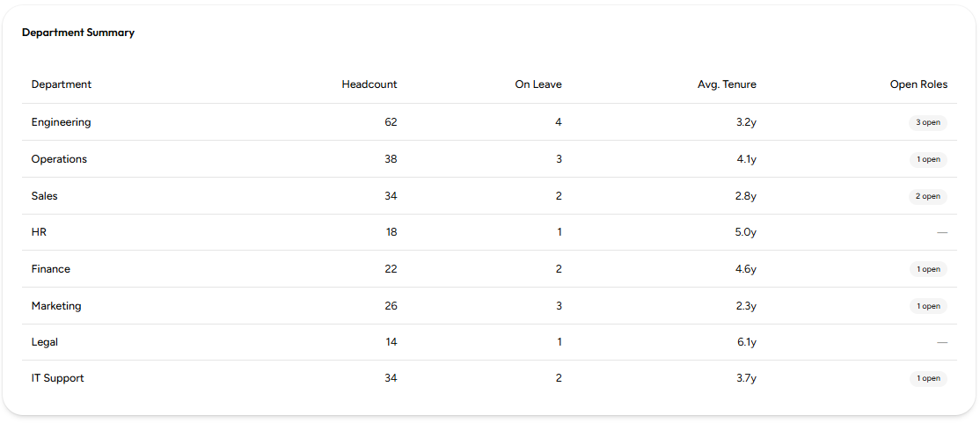Click the Engineering '3 open' roles badge
980x423 pixels.
[927, 122]
